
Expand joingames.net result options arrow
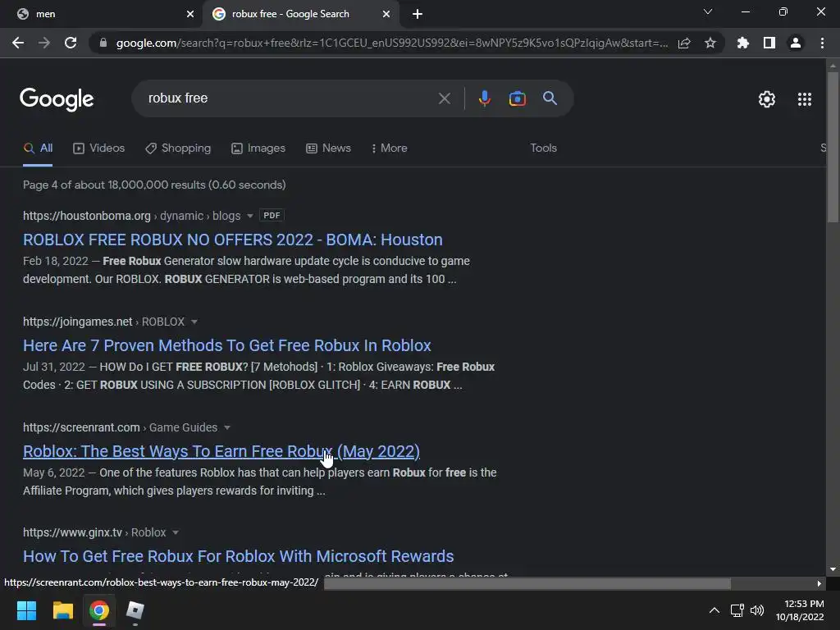click(194, 322)
